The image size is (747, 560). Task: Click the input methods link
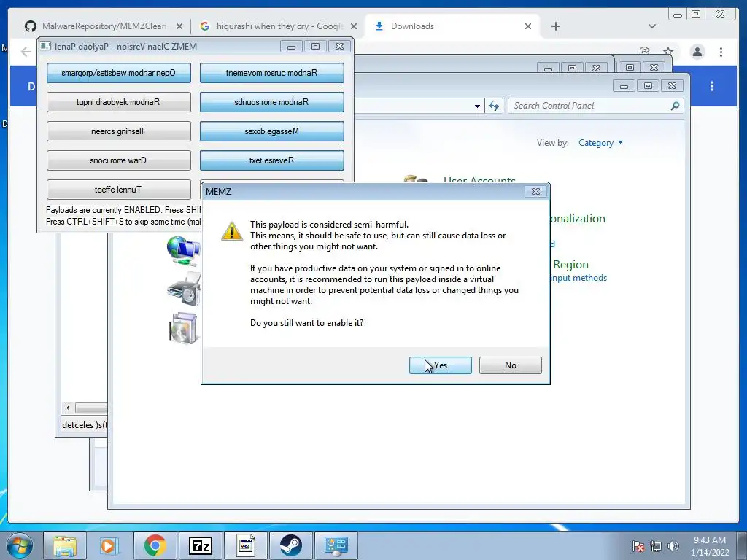[x=578, y=278]
